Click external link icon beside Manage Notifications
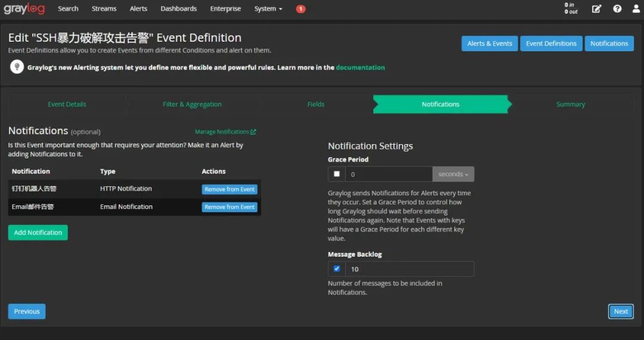The image size is (644, 340). point(253,132)
